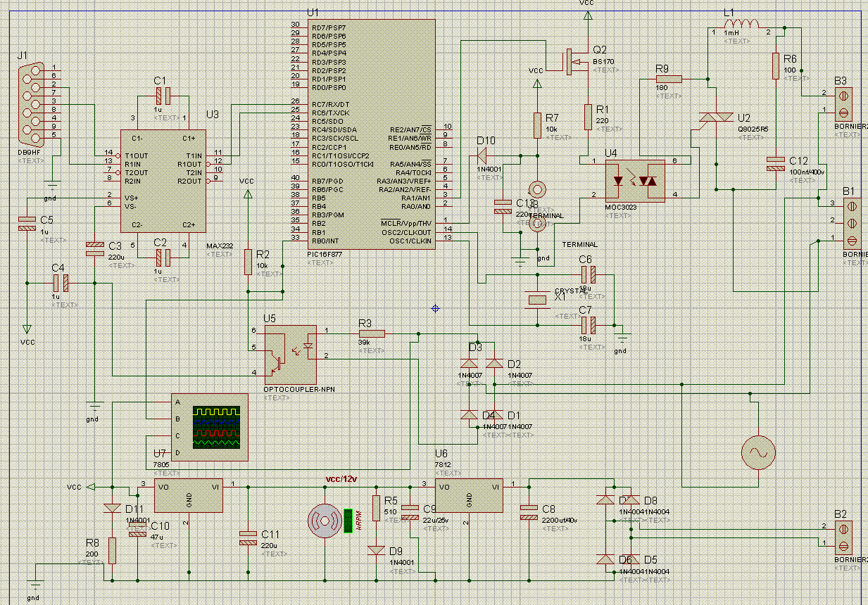
Task: Click the 'vcc/12v' net label
Action: coord(341,479)
